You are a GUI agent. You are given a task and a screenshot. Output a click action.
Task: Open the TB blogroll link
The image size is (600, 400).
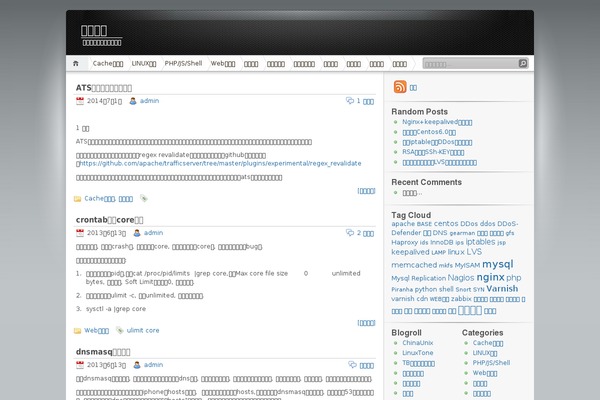click(418, 363)
